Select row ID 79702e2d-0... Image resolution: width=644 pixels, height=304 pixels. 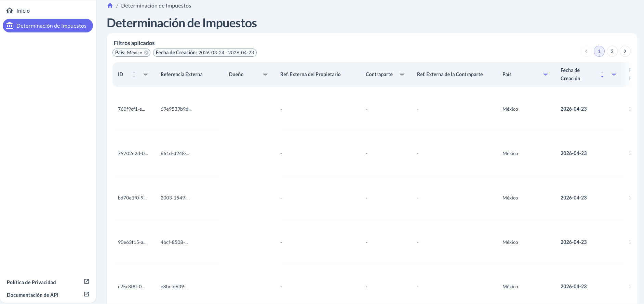tap(133, 153)
